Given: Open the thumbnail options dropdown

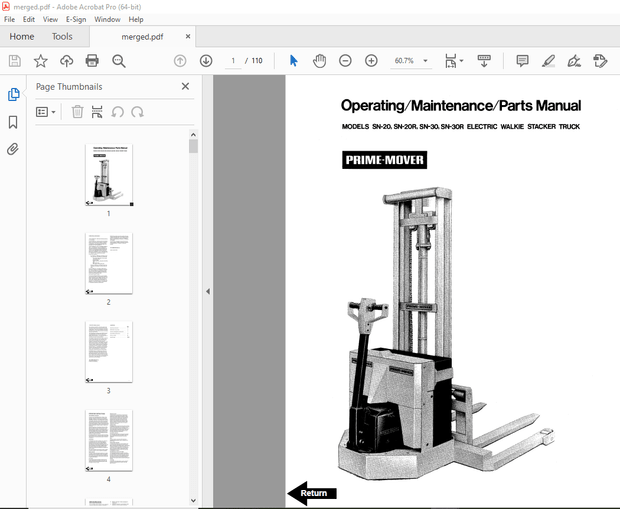Looking at the screenshot, I should pyautogui.click(x=45, y=112).
